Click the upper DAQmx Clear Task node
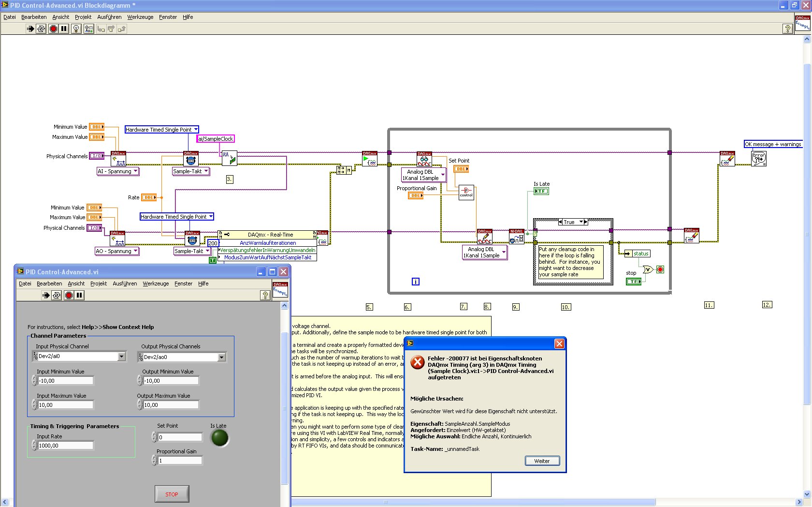The width and height of the screenshot is (812, 507). coord(727,159)
